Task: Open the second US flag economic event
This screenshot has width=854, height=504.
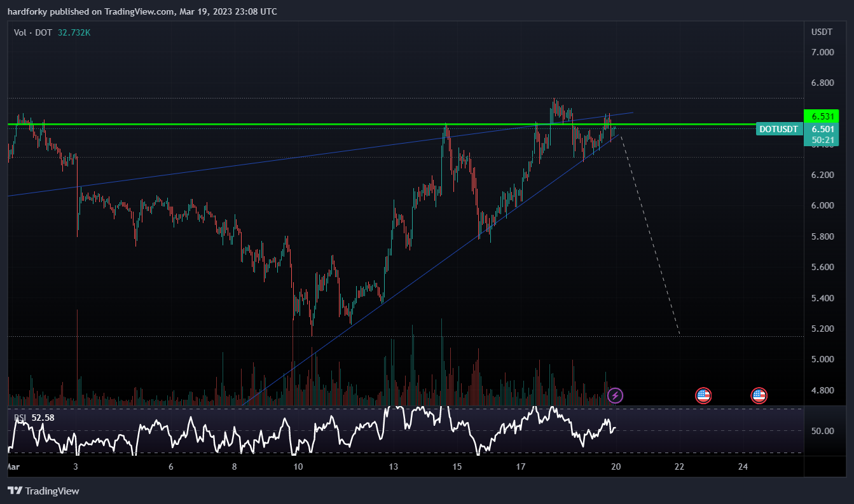Action: [759, 395]
